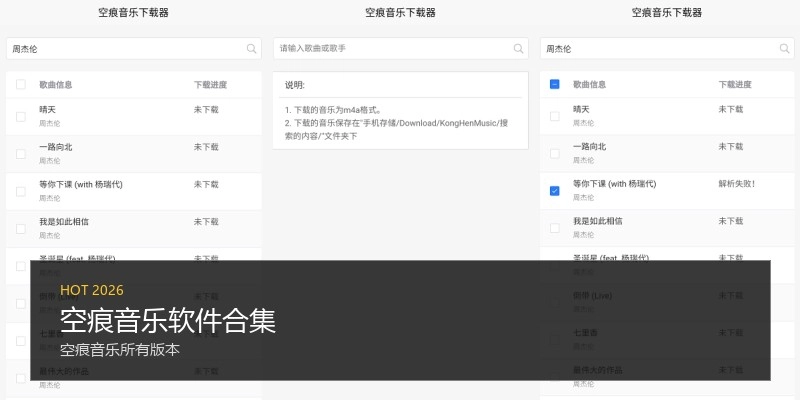Click the 下载进度 column header in the right panel
800x400 pixels.
click(x=735, y=84)
